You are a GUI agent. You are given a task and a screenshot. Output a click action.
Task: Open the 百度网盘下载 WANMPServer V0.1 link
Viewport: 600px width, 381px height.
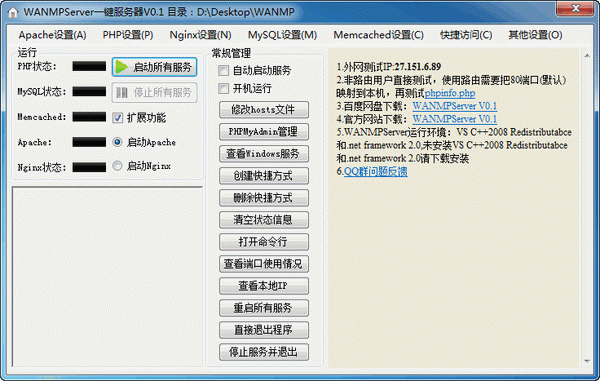[455, 106]
